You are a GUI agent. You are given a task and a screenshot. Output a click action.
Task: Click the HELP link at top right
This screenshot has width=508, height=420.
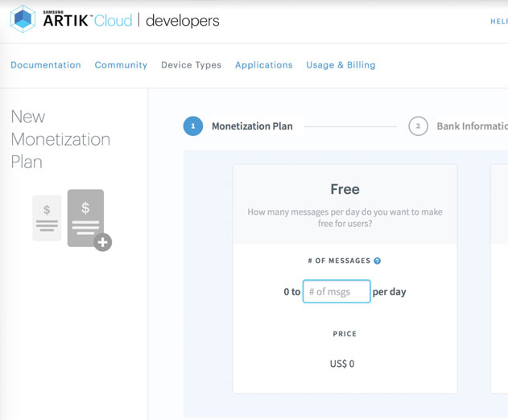pos(499,22)
